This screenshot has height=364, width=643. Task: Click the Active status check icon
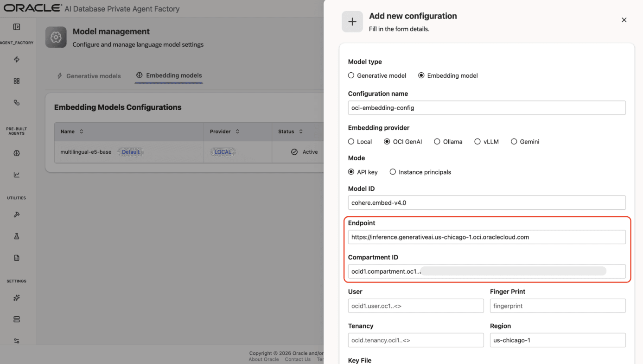tap(294, 152)
